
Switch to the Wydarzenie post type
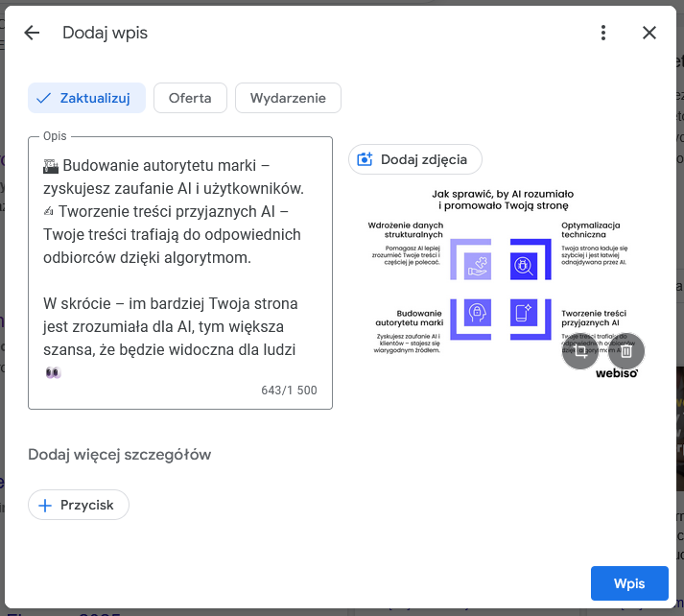tap(288, 98)
